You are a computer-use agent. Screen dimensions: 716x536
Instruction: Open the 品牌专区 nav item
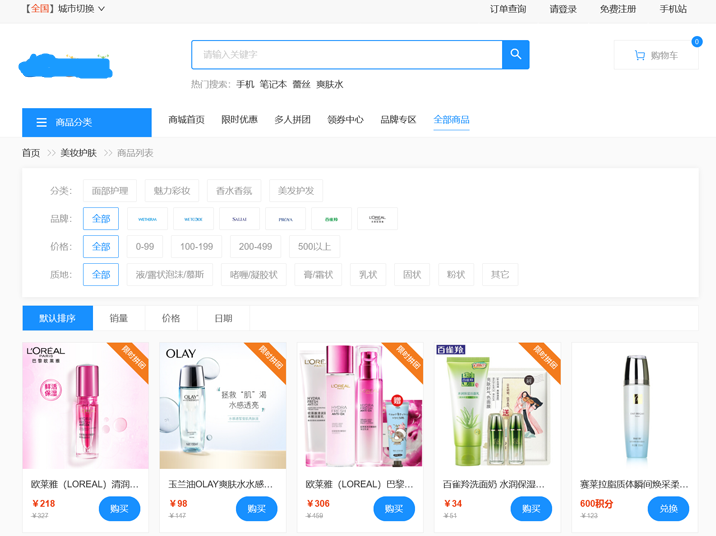tap(398, 120)
